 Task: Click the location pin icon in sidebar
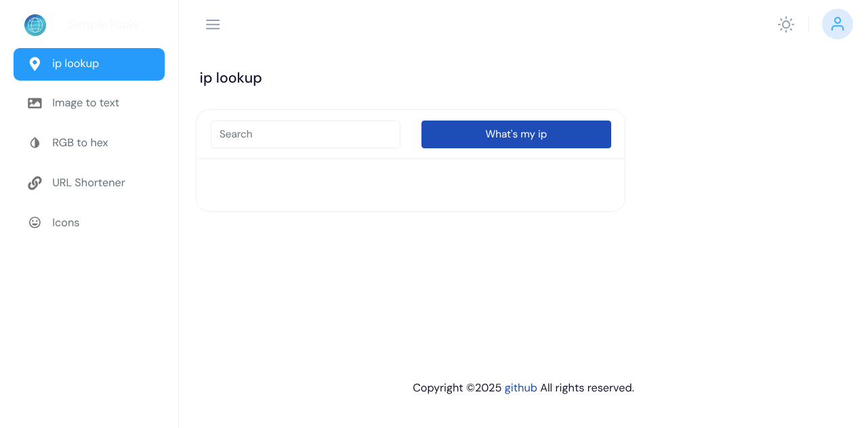click(x=35, y=64)
